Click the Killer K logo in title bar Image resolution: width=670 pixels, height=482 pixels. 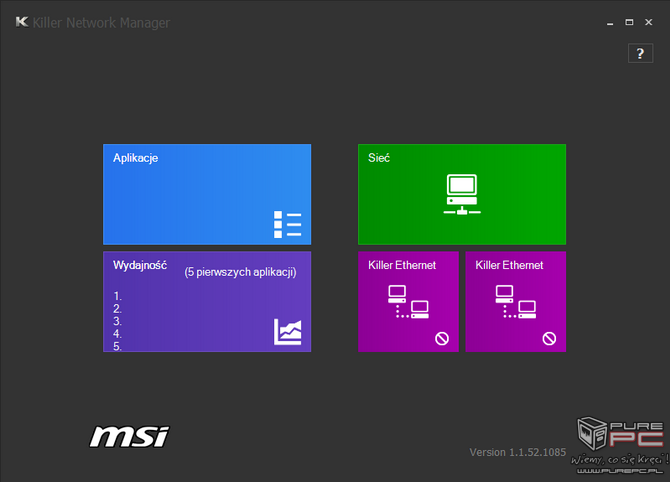pos(22,22)
